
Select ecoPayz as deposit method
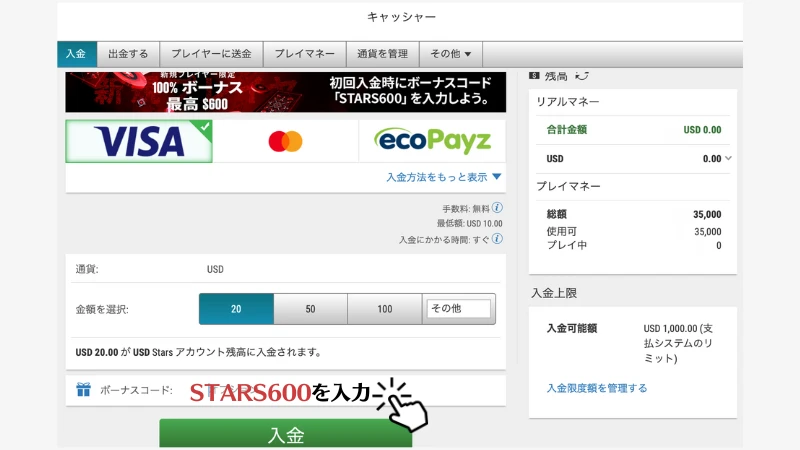(x=432, y=141)
